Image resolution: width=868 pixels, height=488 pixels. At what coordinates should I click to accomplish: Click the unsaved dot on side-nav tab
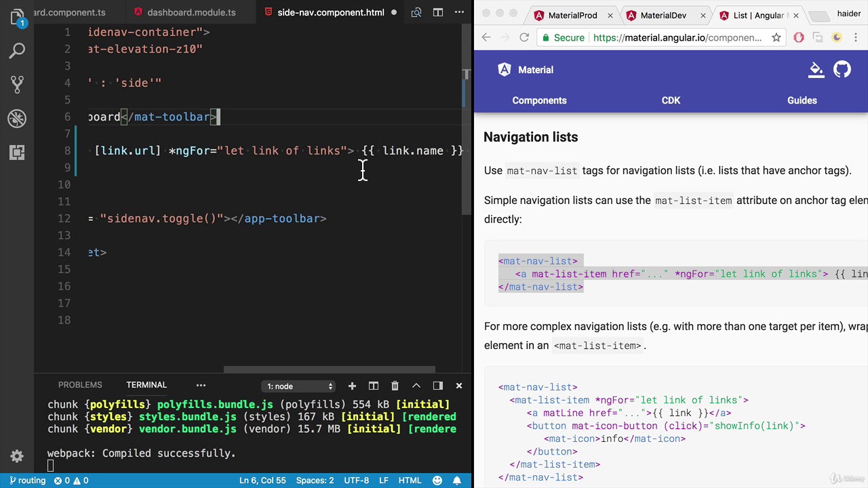[x=393, y=12]
